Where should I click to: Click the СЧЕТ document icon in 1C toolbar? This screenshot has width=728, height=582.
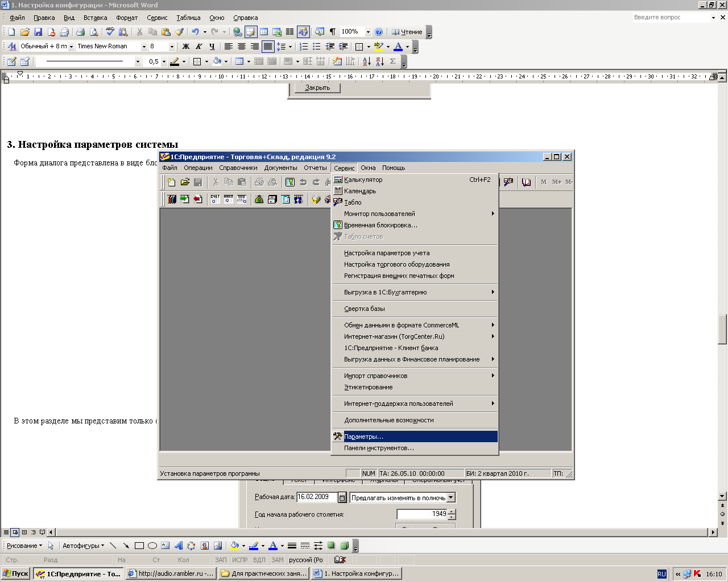coord(215,199)
